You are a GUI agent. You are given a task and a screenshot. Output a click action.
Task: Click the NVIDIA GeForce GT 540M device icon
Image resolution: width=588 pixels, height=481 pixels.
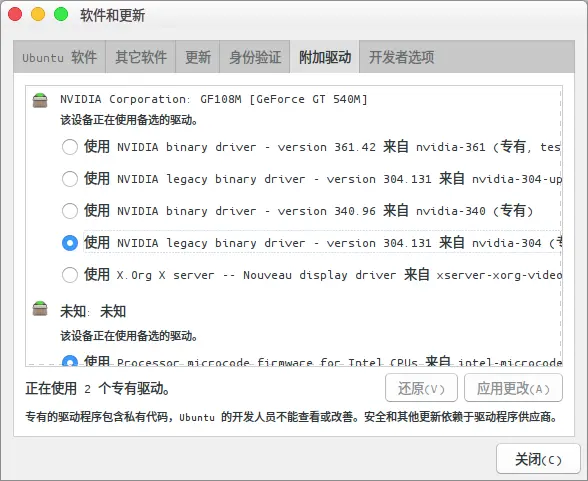pyautogui.click(x=40, y=100)
